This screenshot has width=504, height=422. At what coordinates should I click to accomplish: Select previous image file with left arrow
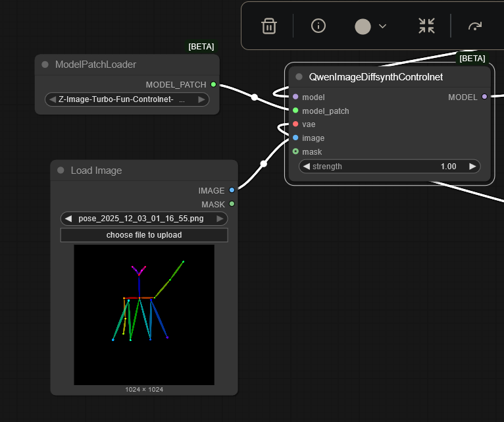[x=68, y=219]
